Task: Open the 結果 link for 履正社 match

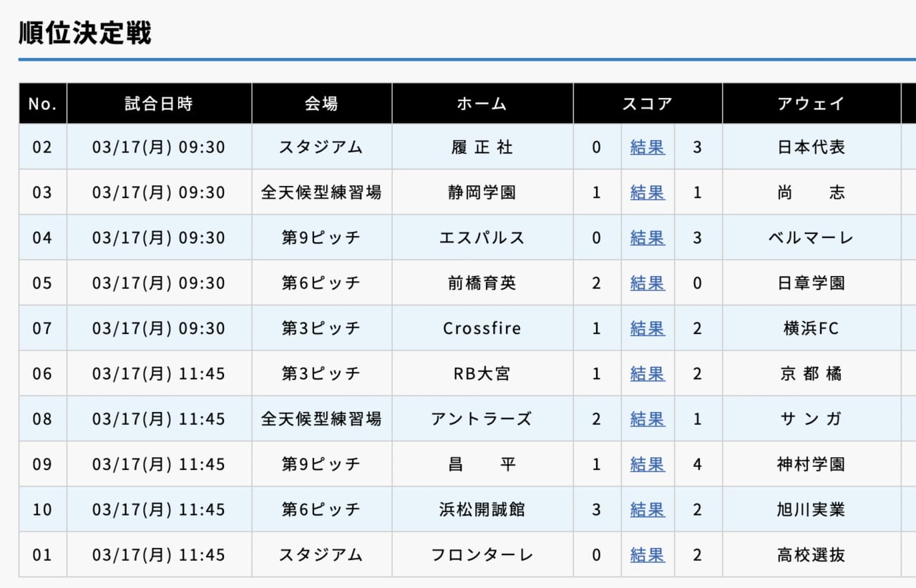Action: 648,147
